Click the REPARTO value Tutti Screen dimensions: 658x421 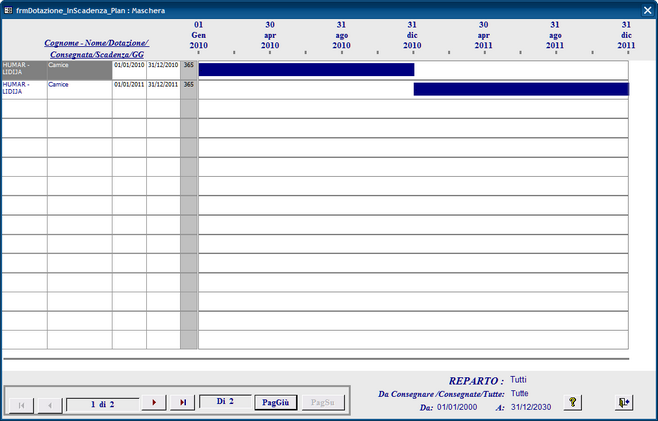click(x=518, y=379)
